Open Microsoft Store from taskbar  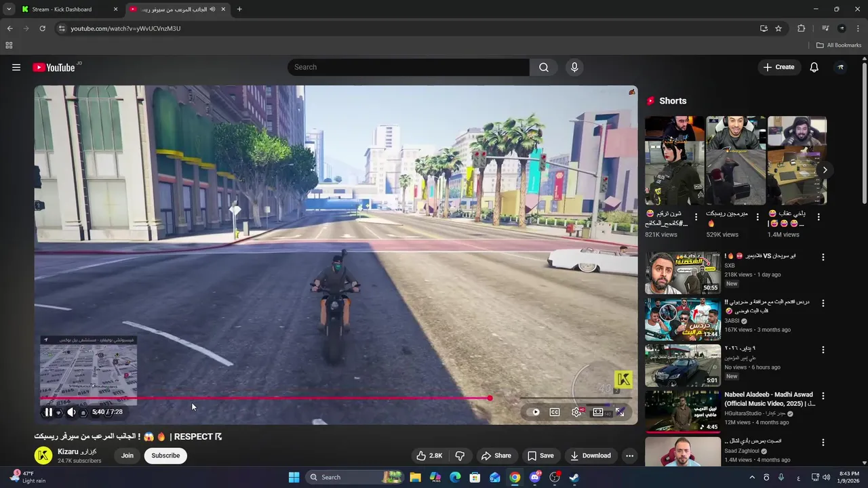click(x=475, y=477)
